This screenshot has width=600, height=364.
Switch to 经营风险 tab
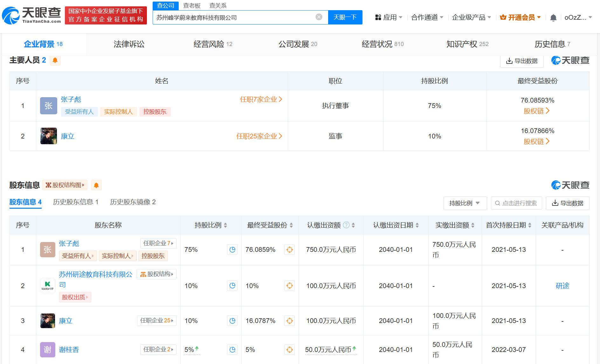[x=213, y=44]
